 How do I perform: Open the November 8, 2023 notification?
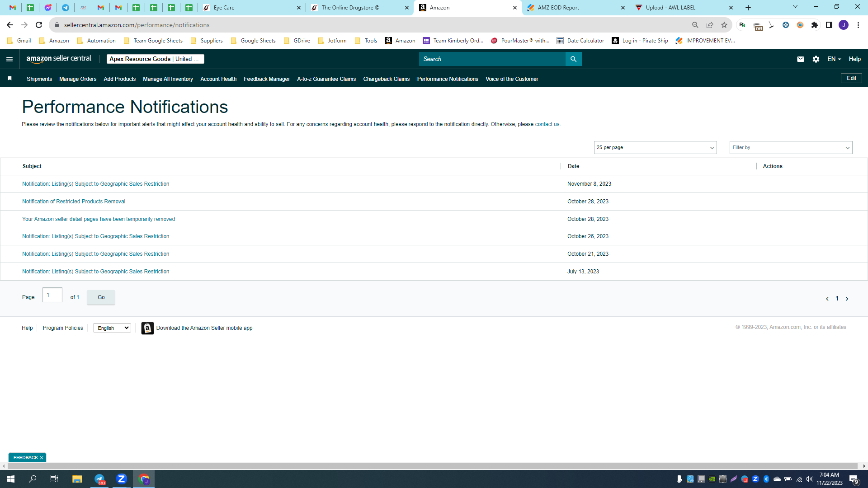click(x=96, y=184)
